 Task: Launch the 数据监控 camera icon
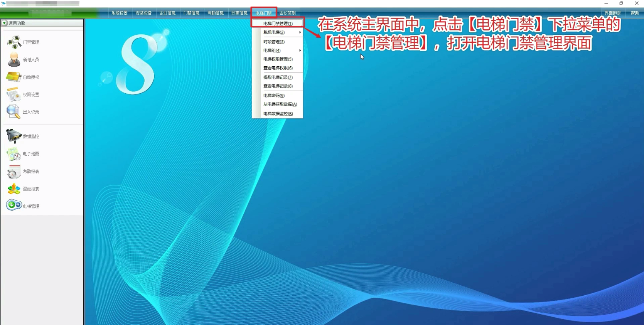pyautogui.click(x=14, y=136)
